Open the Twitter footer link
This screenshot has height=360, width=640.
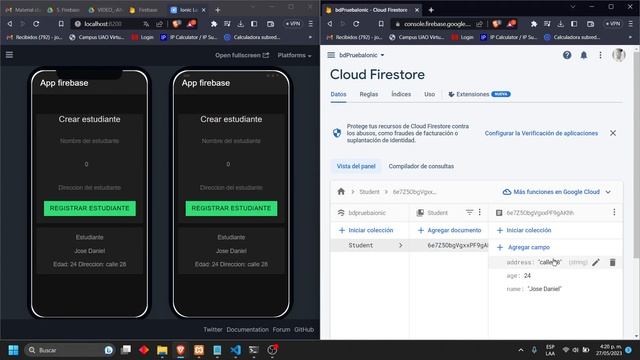(213, 329)
